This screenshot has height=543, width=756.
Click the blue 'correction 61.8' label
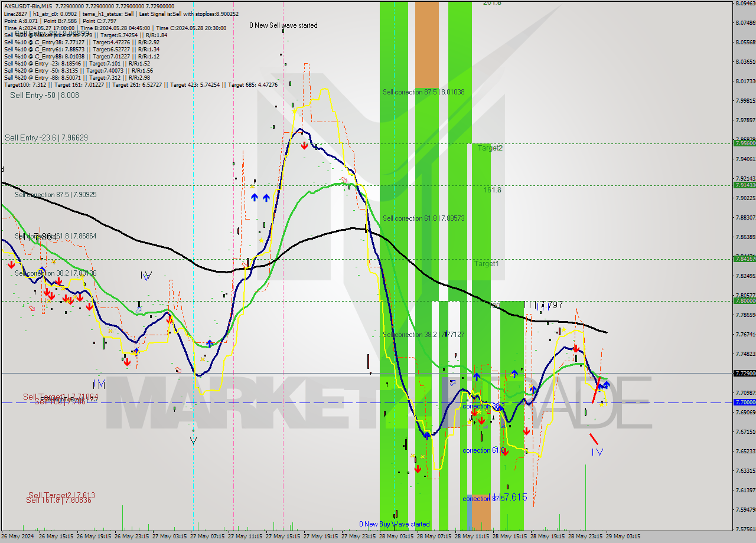pos(484,450)
